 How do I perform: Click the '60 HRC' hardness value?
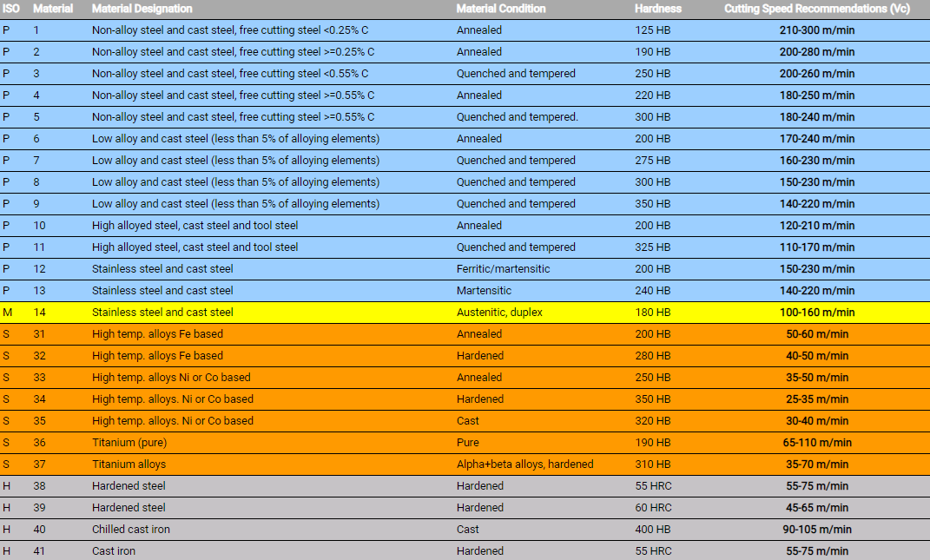653,508
